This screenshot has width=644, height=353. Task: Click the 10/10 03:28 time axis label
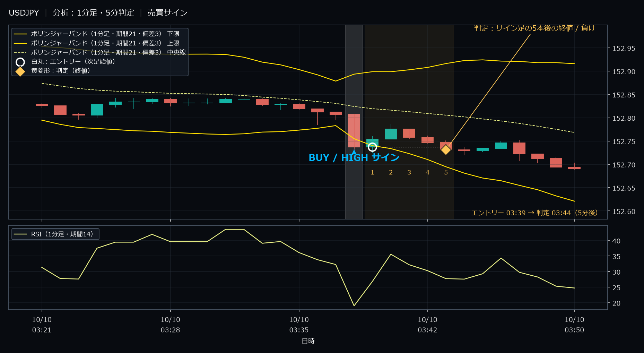point(170,325)
